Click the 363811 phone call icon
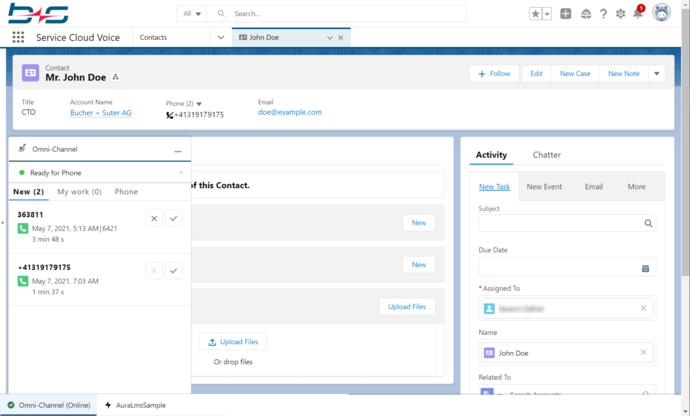The image size is (690, 416). 23,228
